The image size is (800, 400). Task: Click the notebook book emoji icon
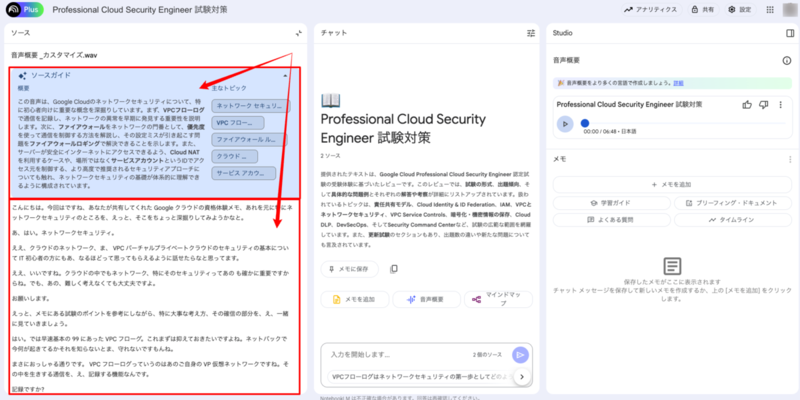click(x=330, y=101)
